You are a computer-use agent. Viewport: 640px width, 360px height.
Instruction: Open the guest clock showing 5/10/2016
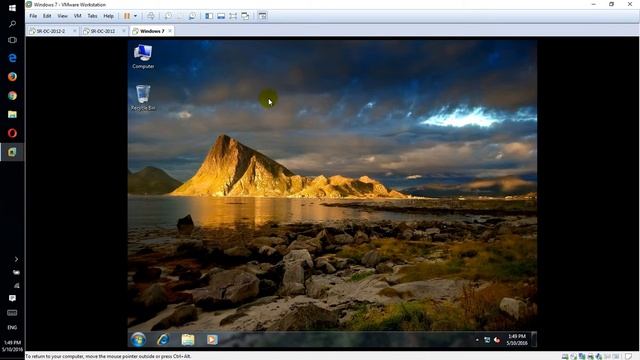click(517, 340)
